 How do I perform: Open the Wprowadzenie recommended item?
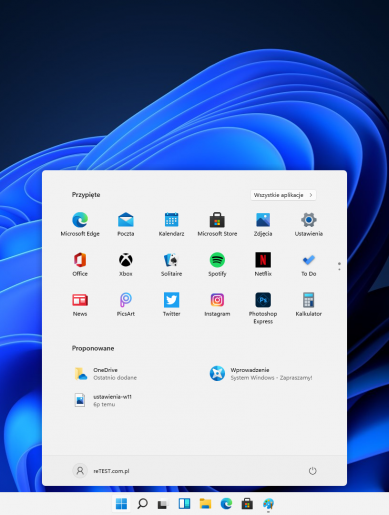pyautogui.click(x=261, y=374)
